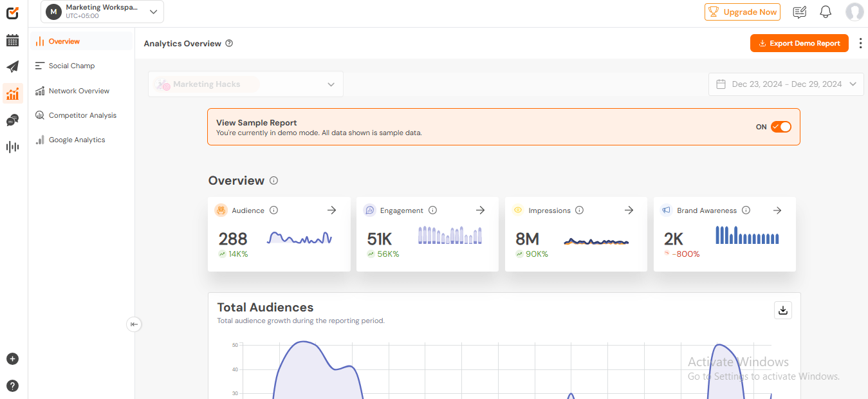
Task: Click the 14K% audience change indicator
Action: (x=233, y=254)
